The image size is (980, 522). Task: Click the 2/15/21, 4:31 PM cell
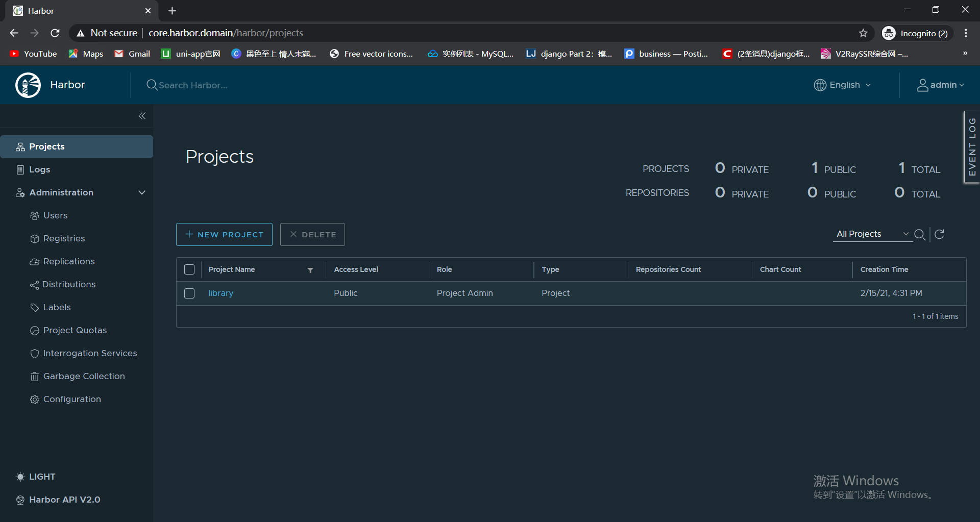click(x=891, y=293)
